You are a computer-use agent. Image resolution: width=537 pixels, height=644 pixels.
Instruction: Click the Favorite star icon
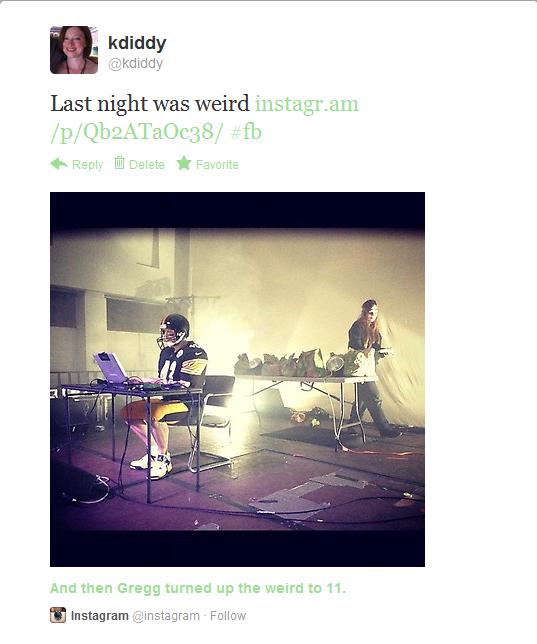[x=184, y=163]
